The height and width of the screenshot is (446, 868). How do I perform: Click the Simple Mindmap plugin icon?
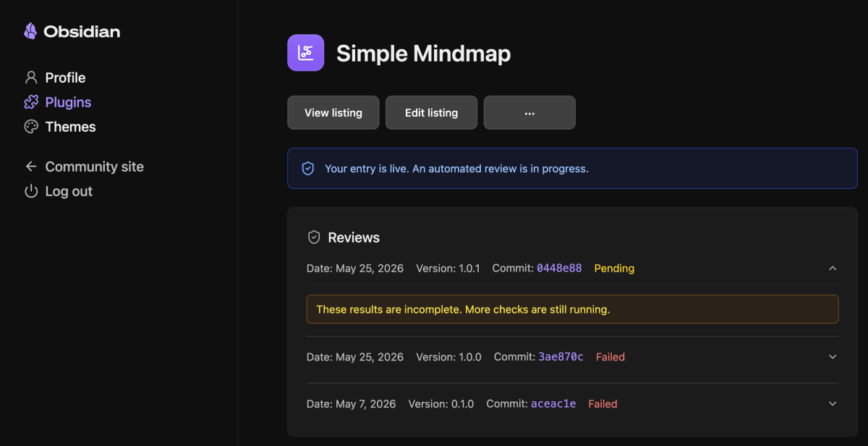coord(306,53)
